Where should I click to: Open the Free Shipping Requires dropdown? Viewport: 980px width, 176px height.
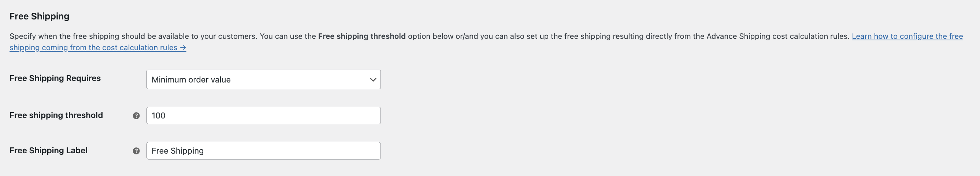(263, 79)
